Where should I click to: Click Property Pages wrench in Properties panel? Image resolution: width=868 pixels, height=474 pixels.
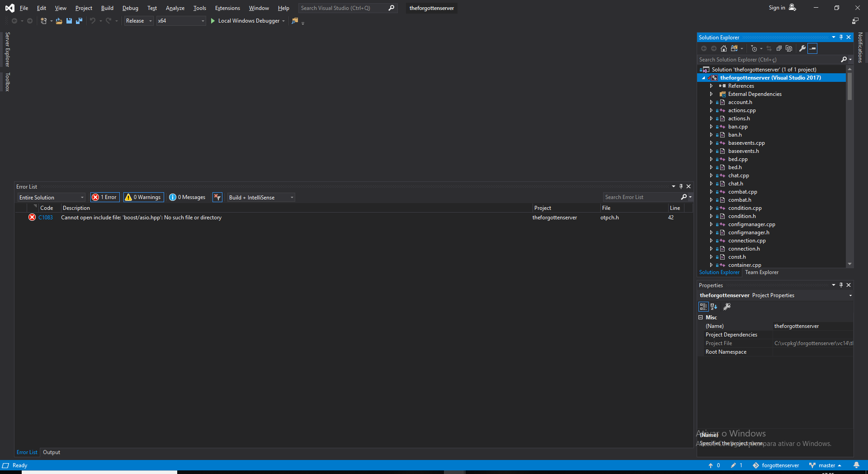tap(727, 307)
